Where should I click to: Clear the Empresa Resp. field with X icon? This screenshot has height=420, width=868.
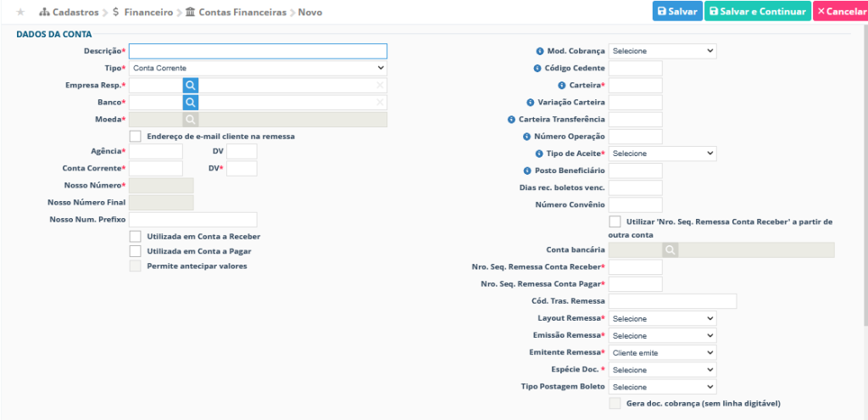coord(380,85)
